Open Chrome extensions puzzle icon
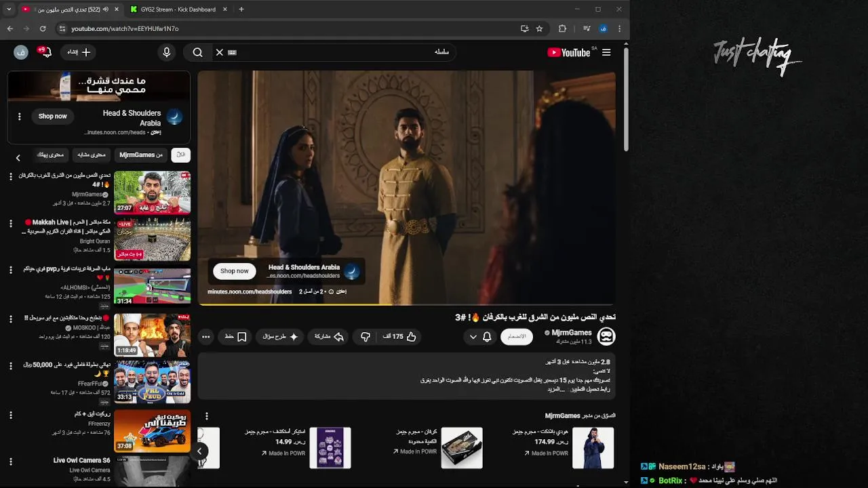 pos(562,28)
